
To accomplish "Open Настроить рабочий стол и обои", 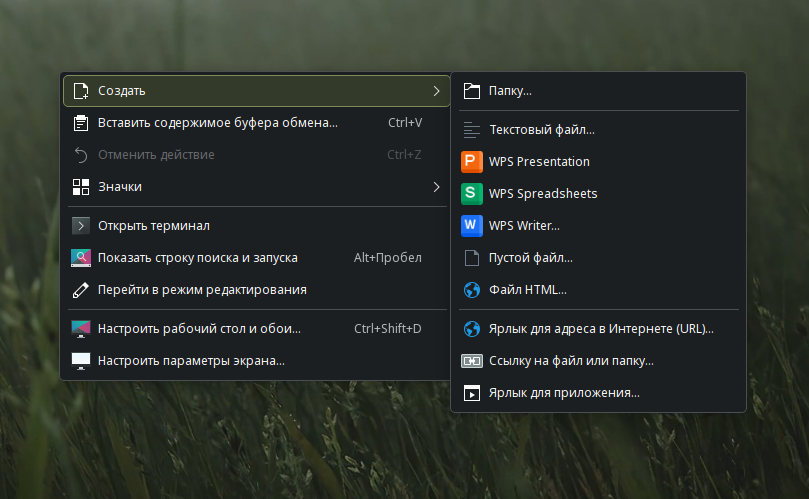I will [x=199, y=329].
